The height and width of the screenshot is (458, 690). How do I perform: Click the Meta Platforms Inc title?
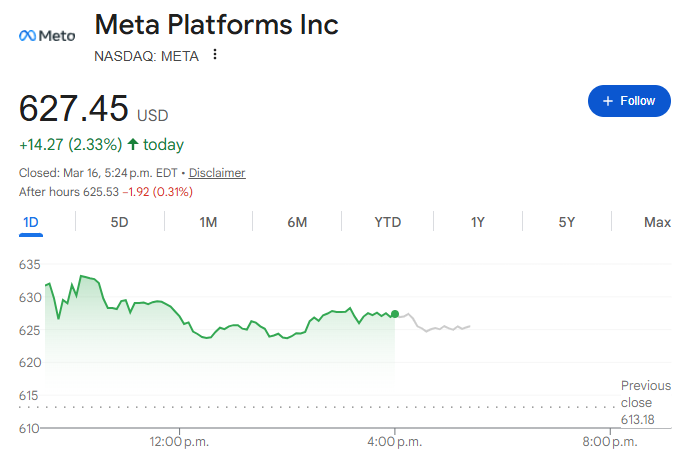click(216, 25)
